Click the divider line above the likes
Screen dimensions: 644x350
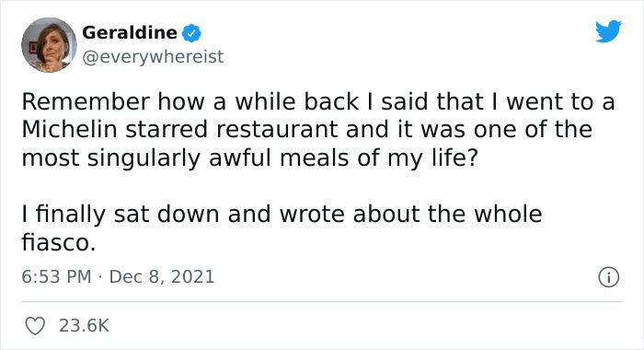coord(322,302)
